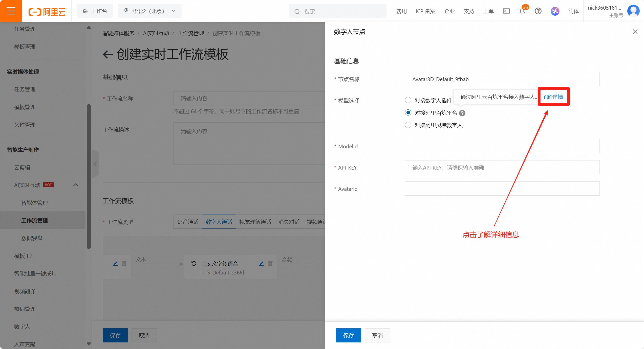
Task: Delete the first workflow node
Action: point(124,264)
